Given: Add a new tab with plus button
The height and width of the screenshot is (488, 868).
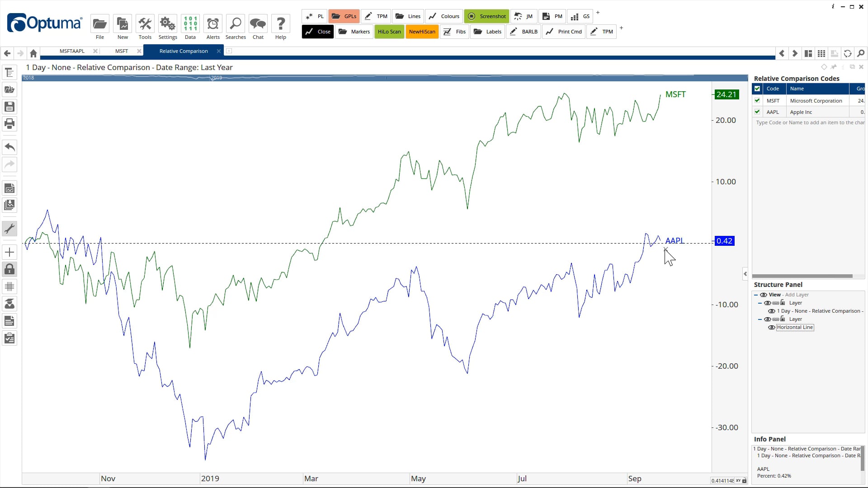Looking at the screenshot, I should 229,51.
